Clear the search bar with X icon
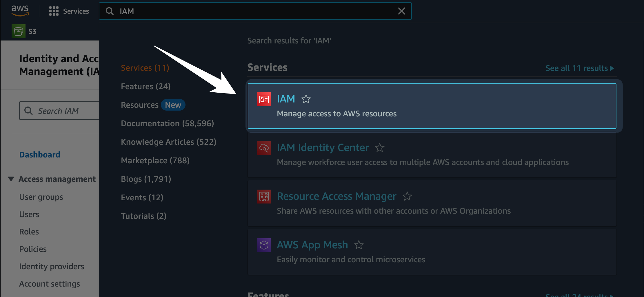The image size is (644, 297). 401,11
